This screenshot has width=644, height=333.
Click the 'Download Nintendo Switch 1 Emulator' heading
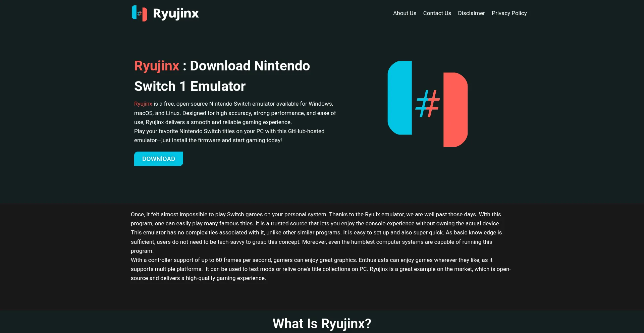[222, 76]
